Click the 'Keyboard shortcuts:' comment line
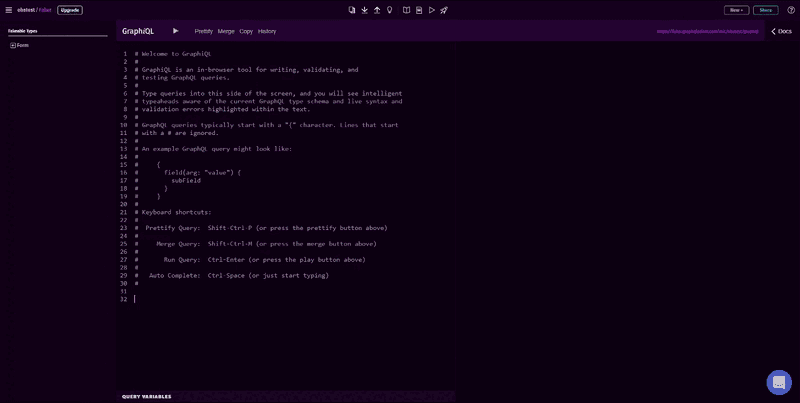This screenshot has width=800, height=403. tap(173, 212)
